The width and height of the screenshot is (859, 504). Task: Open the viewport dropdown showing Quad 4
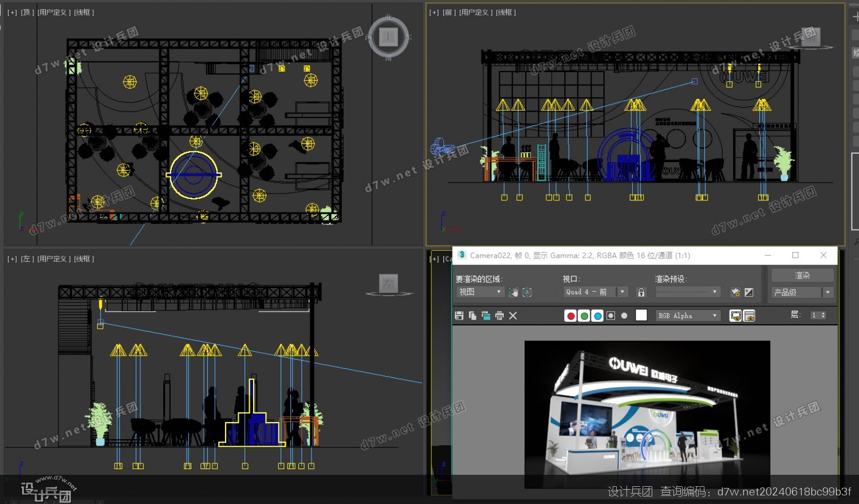coord(596,292)
